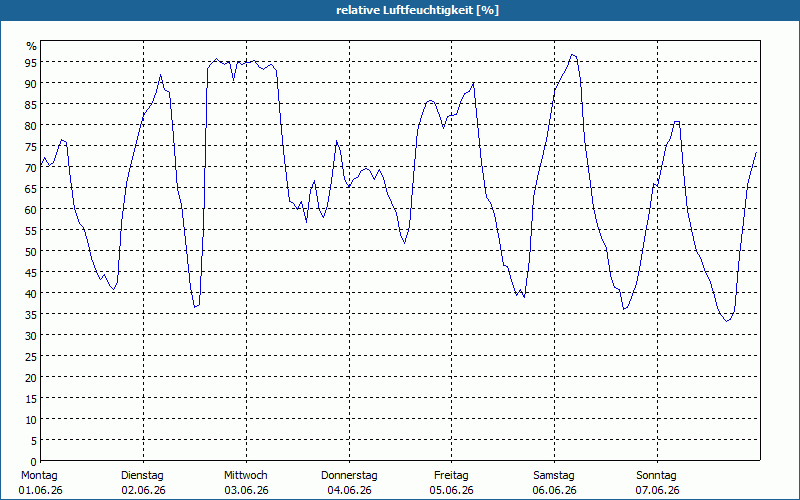Image resolution: width=800 pixels, height=500 pixels.
Task: Click the Tuesday morning peak near 92%
Action: (x=160, y=76)
